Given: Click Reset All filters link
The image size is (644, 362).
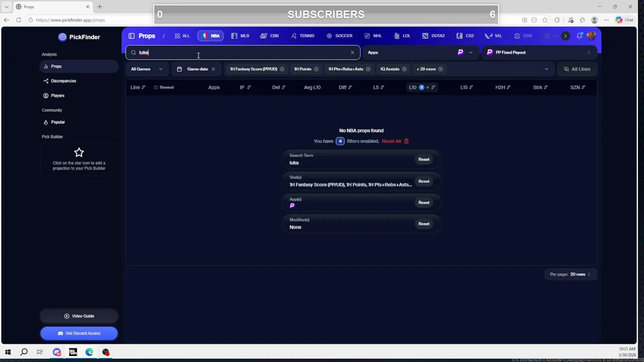Looking at the screenshot, I should (391, 141).
